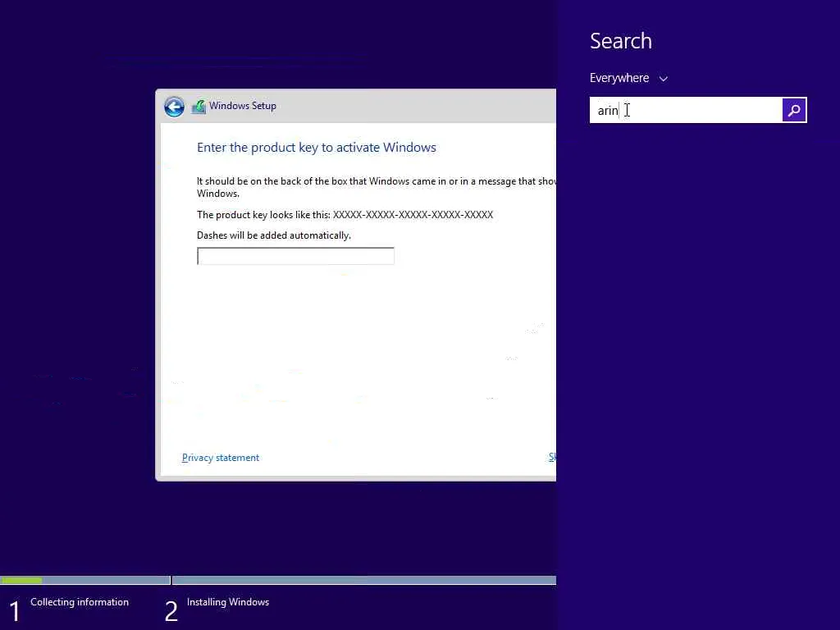This screenshot has width=840, height=630.
Task: Open the Everywhere scope dropdown
Action: click(x=628, y=78)
